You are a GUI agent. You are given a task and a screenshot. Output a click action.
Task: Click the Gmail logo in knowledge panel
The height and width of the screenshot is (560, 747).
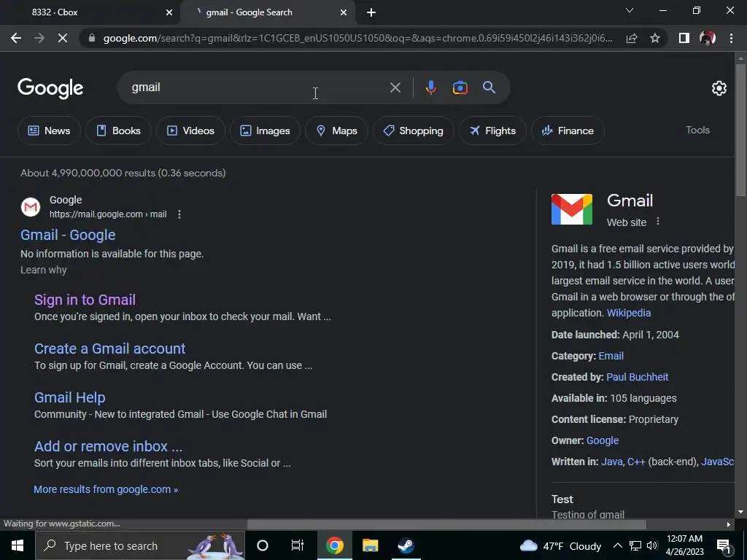tap(572, 209)
